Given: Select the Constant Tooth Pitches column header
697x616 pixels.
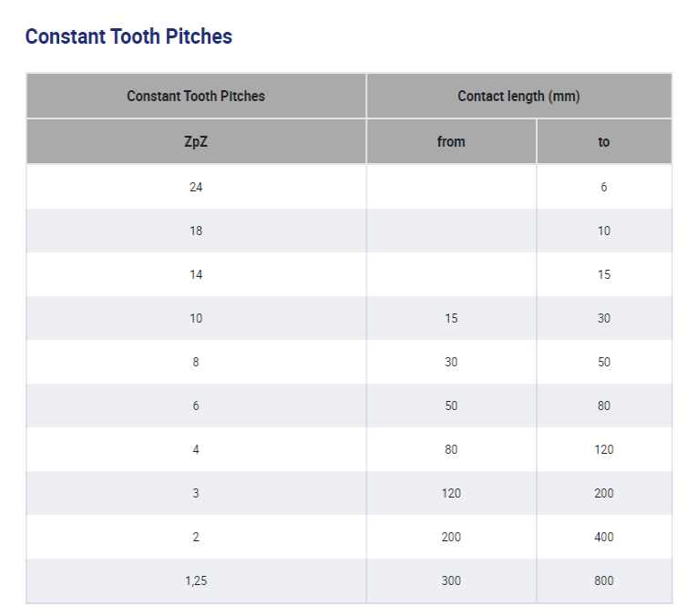Looking at the screenshot, I should (x=196, y=96).
